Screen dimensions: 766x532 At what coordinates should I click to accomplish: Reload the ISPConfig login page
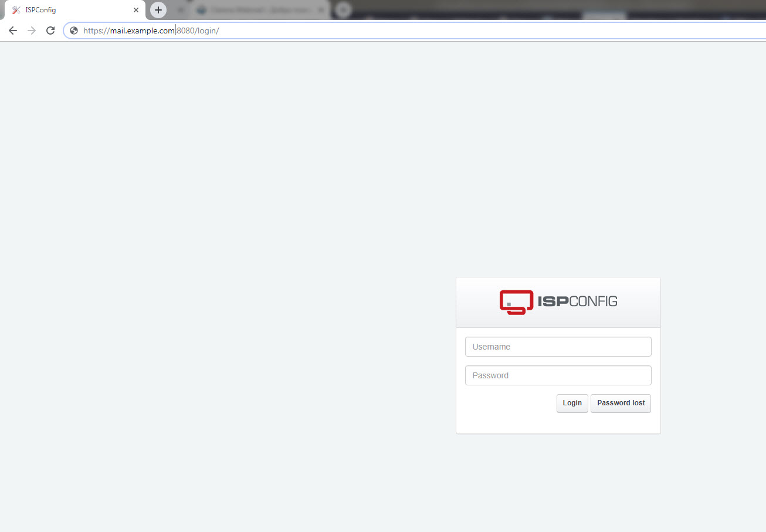click(50, 31)
